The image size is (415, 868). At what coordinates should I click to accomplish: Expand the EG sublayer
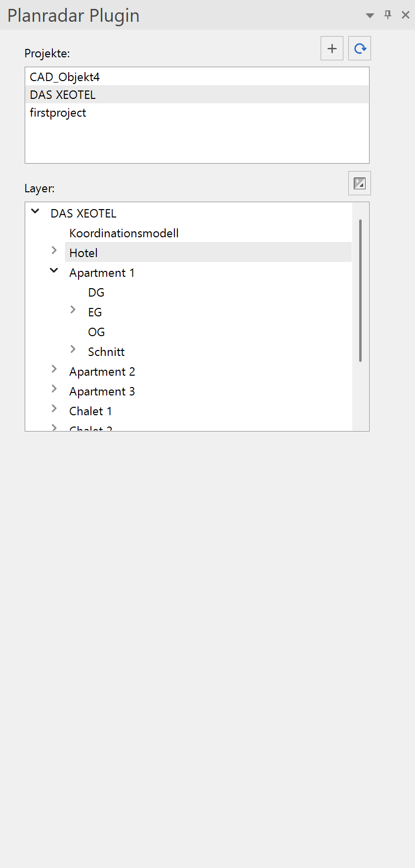(x=73, y=310)
